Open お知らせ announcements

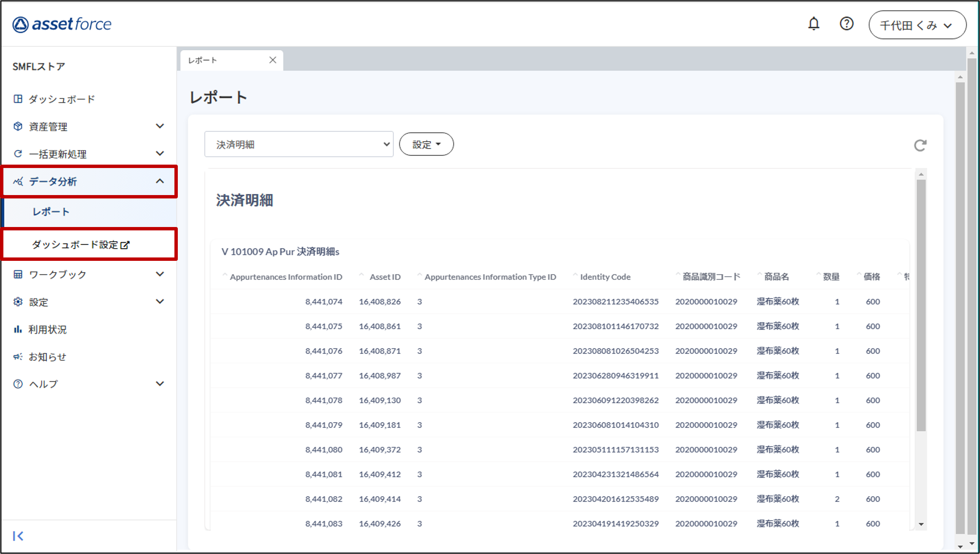48,357
